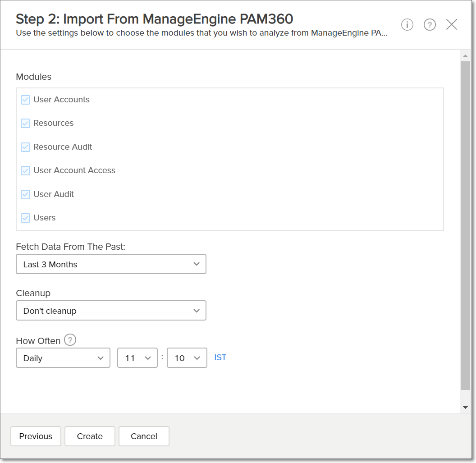Uncheck the Resources module
Screen dimensions: 476x463
(x=26, y=123)
